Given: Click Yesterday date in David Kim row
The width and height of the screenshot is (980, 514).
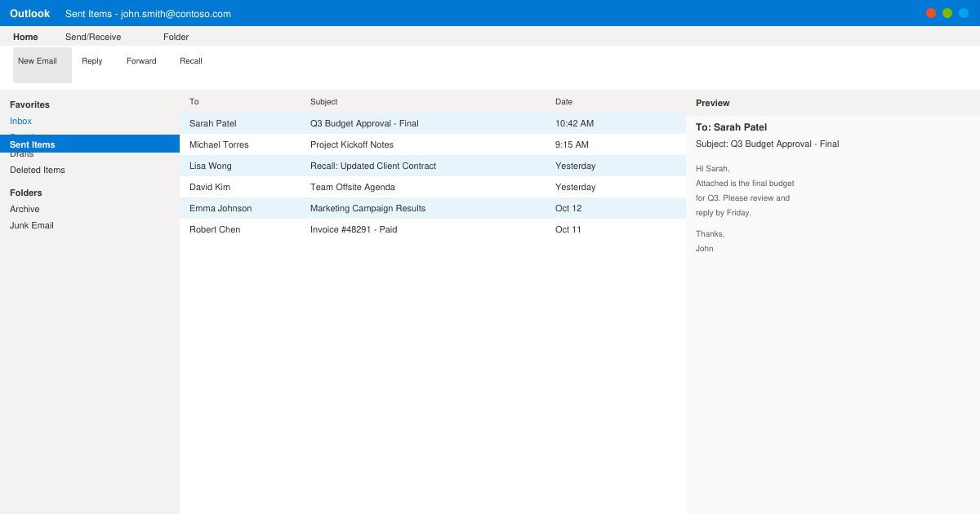Looking at the screenshot, I should [x=576, y=187].
